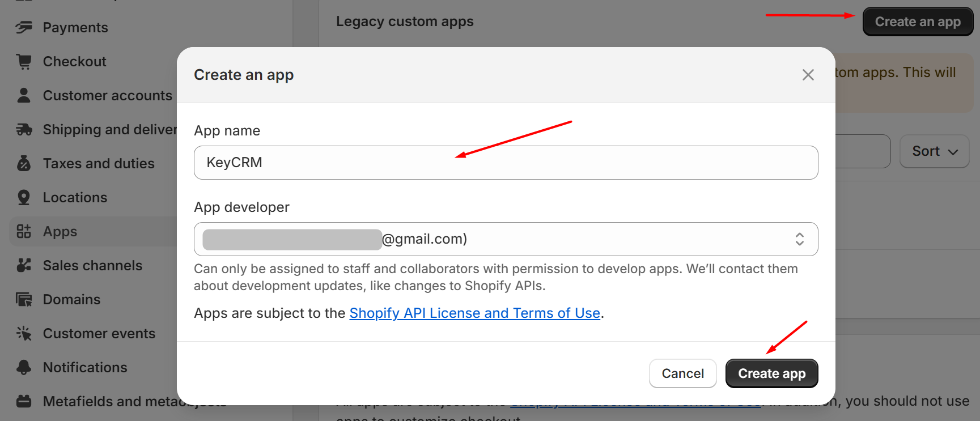Click the Payments icon in sidebar
Viewport: 980px width, 421px height.
(x=24, y=27)
